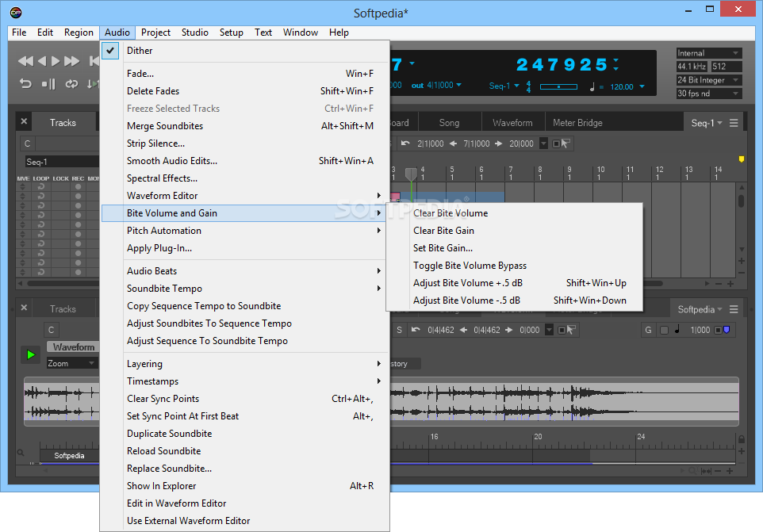The width and height of the screenshot is (763, 532).
Task: Click the right arrow after 7|1|000
Action: click(x=499, y=144)
